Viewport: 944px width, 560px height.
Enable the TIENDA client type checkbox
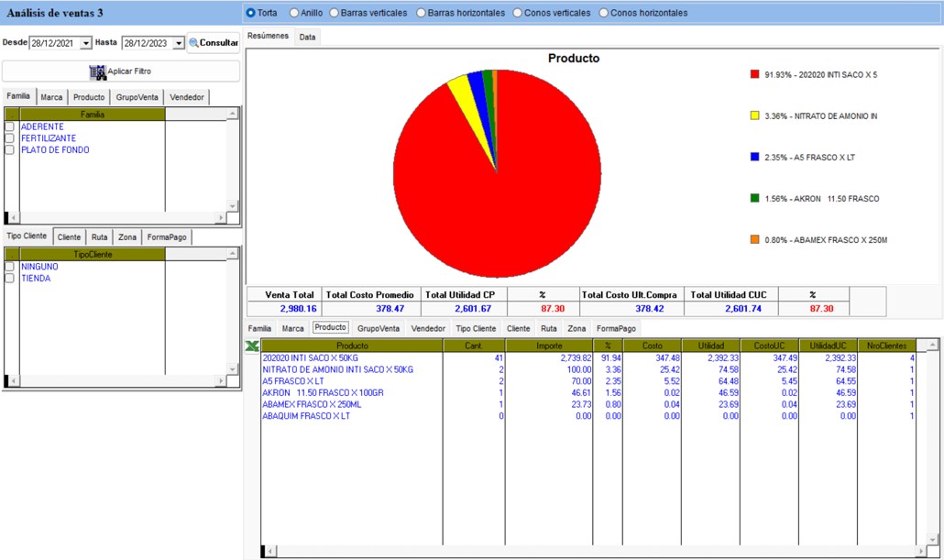[x=9, y=278]
